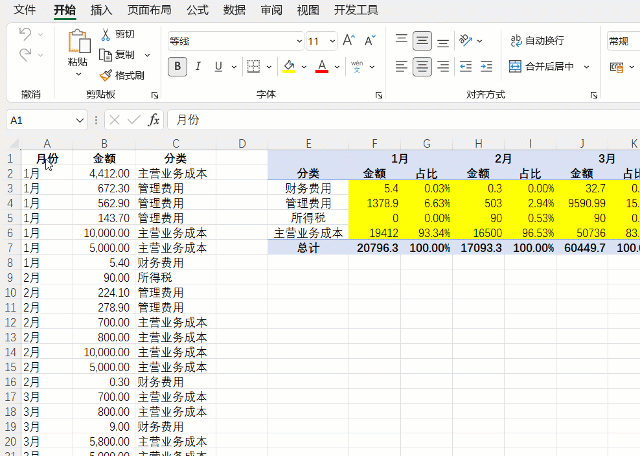Toggle Bold formatting

(x=178, y=67)
